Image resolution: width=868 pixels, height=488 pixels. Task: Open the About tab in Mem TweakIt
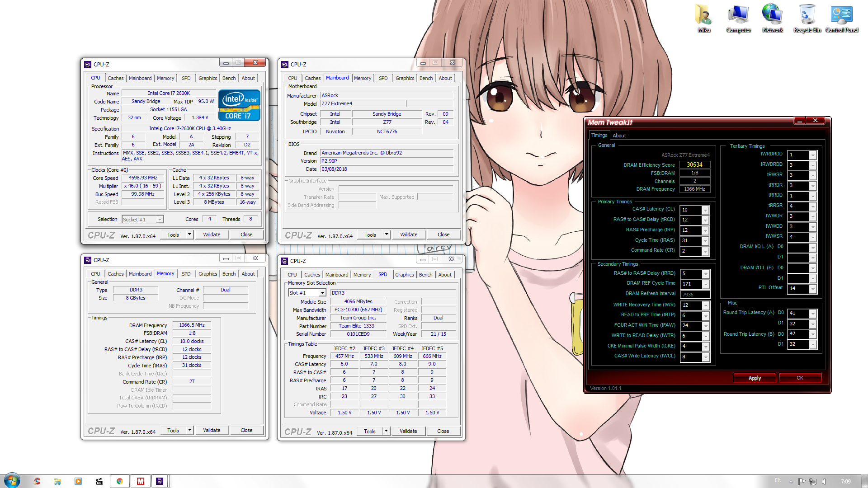coord(619,136)
